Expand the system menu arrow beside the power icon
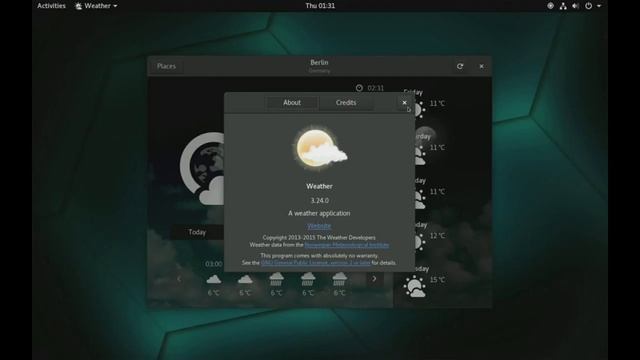Image resolution: width=640 pixels, height=360 pixels. point(599,6)
